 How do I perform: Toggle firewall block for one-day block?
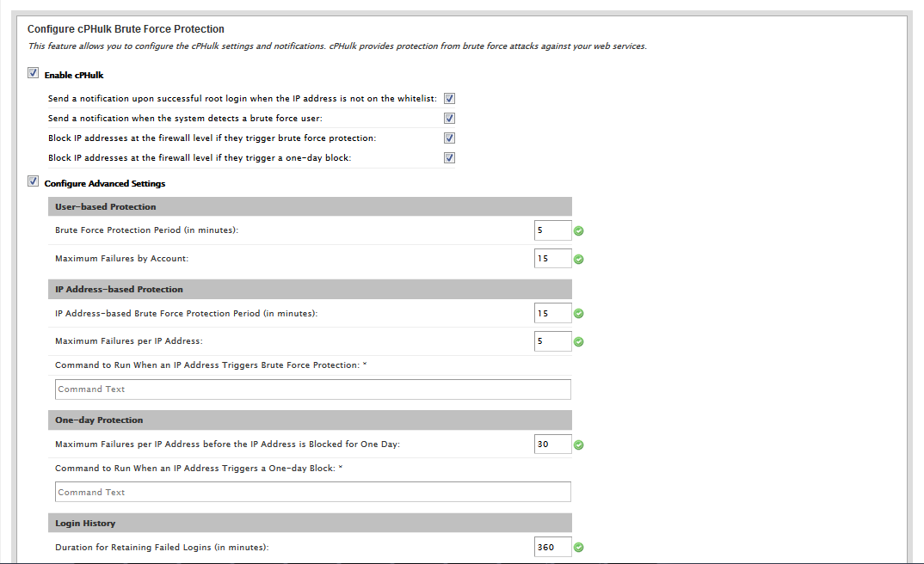[x=449, y=158]
